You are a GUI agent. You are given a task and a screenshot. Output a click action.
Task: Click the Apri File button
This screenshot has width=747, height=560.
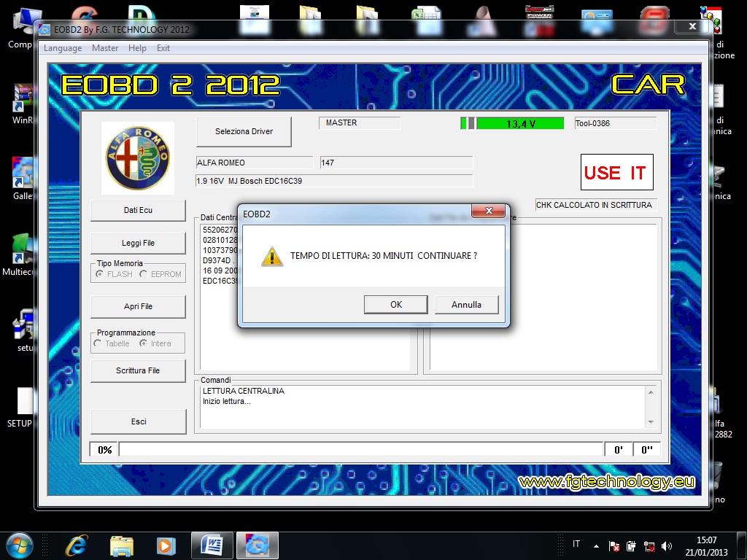[x=138, y=306]
